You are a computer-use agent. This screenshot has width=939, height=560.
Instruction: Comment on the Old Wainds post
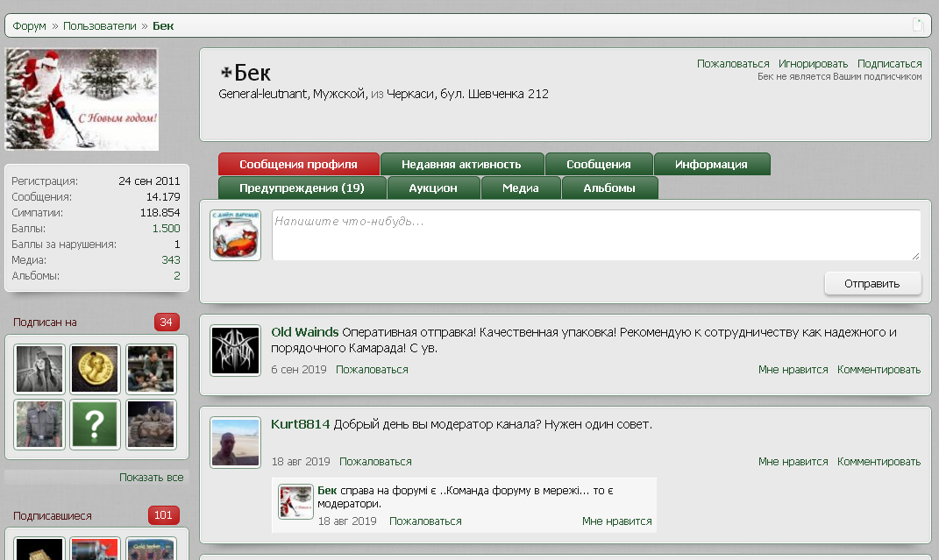click(x=879, y=369)
